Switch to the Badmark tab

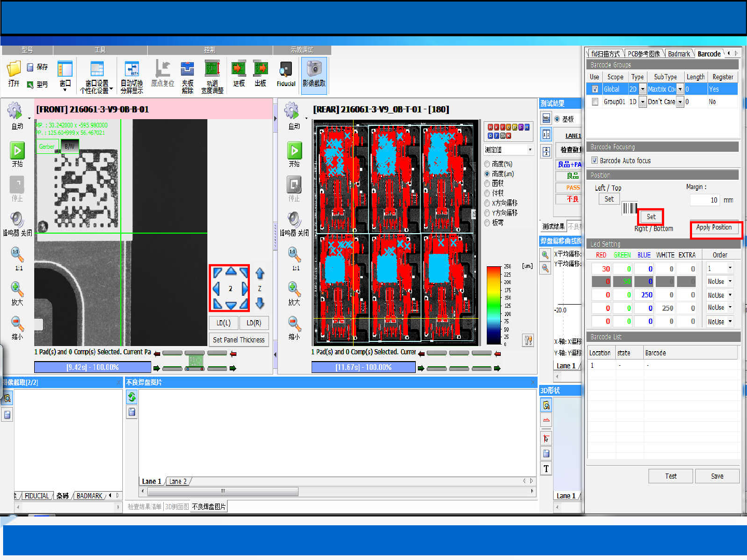[x=679, y=54]
